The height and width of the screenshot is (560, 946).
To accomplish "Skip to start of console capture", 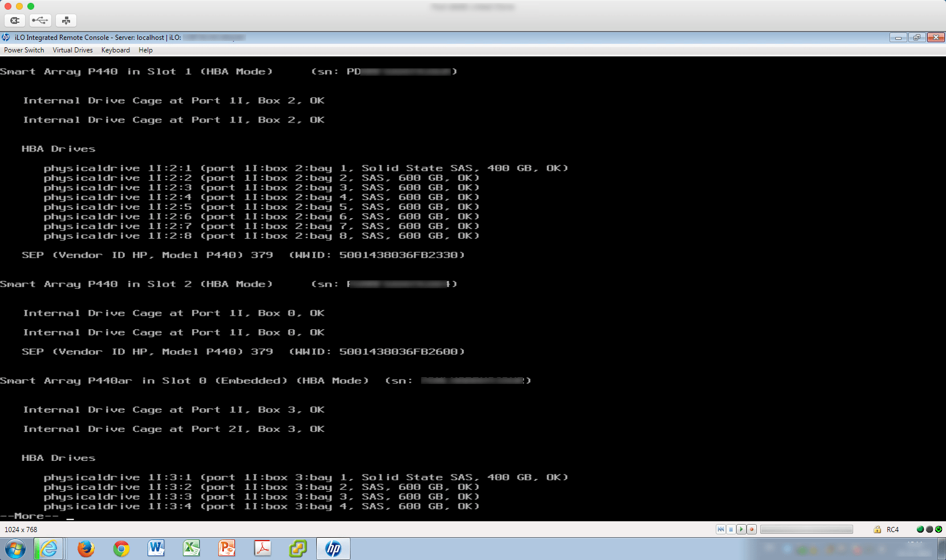I will tap(721, 530).
